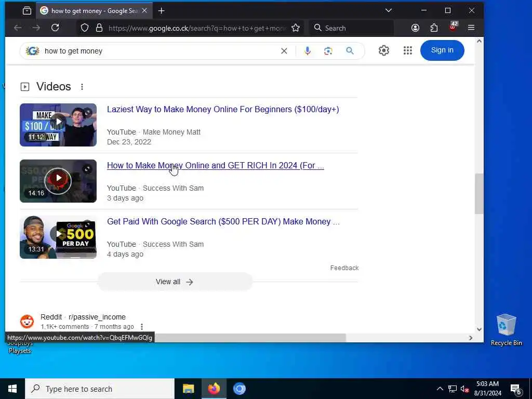Start voice search with microphone
532x399 pixels.
[x=308, y=51]
